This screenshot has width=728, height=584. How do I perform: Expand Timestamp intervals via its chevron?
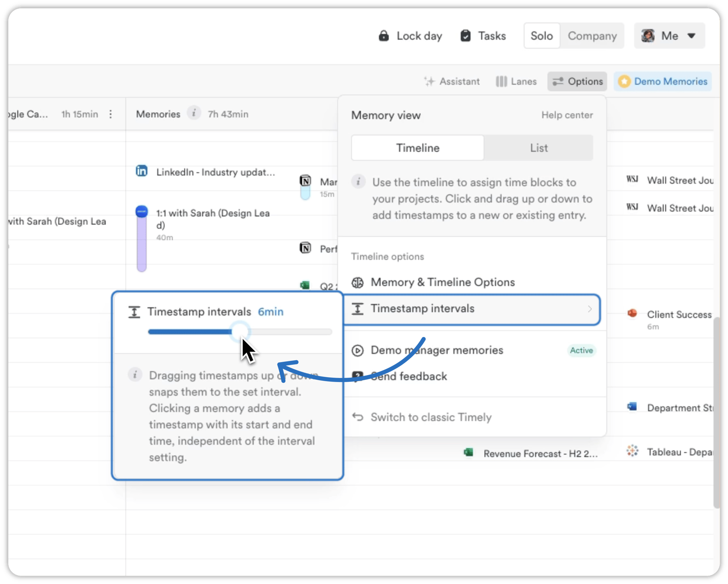(x=590, y=309)
